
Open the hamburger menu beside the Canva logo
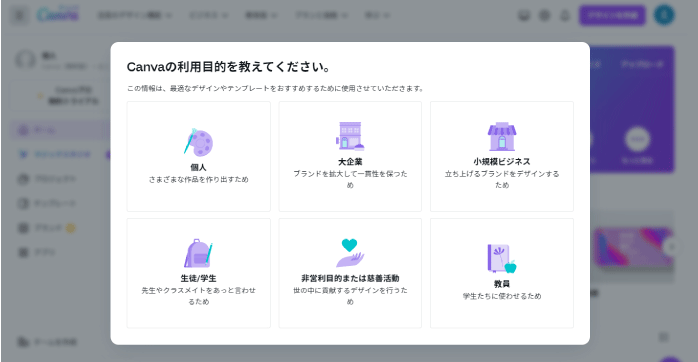click(20, 16)
